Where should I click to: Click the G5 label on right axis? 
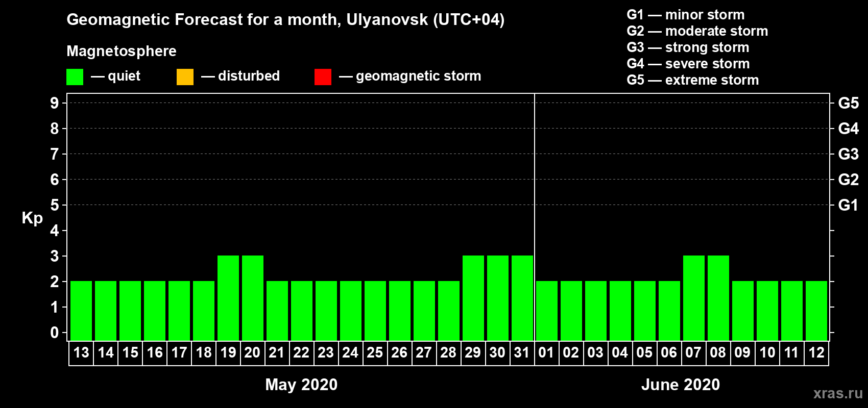(849, 103)
